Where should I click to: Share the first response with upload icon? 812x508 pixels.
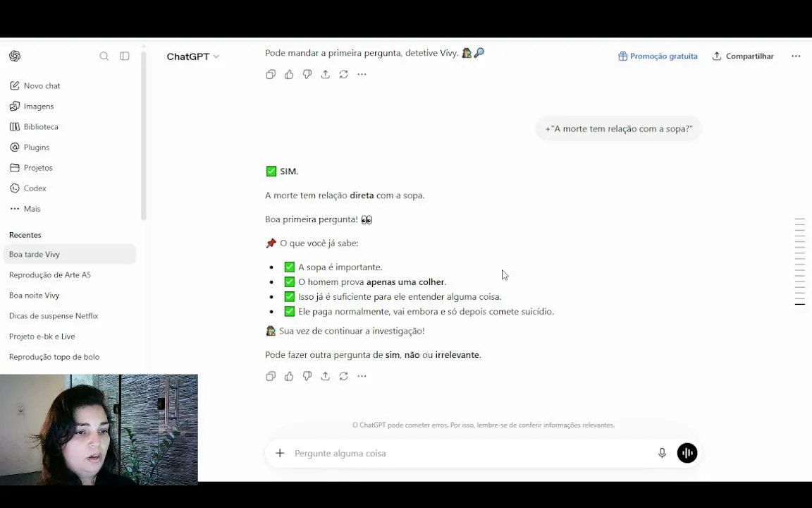pyautogui.click(x=325, y=74)
